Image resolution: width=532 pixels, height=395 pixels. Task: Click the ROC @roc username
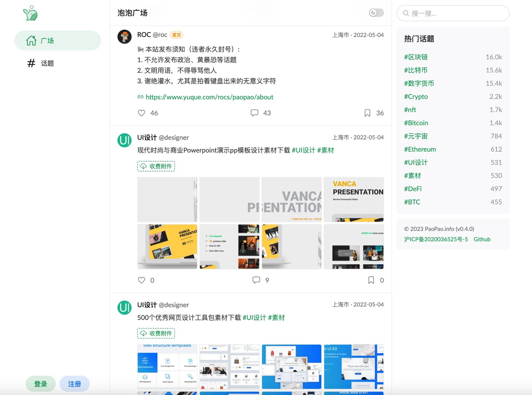[152, 35]
